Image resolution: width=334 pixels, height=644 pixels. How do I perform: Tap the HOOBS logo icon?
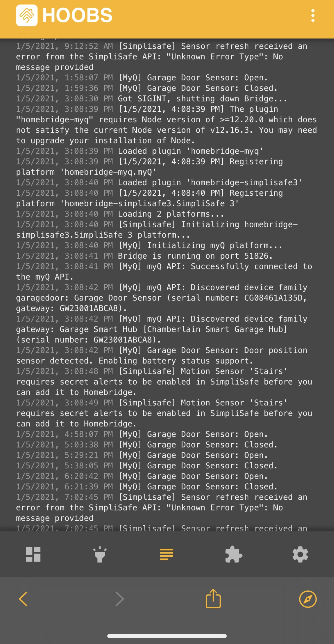[27, 16]
